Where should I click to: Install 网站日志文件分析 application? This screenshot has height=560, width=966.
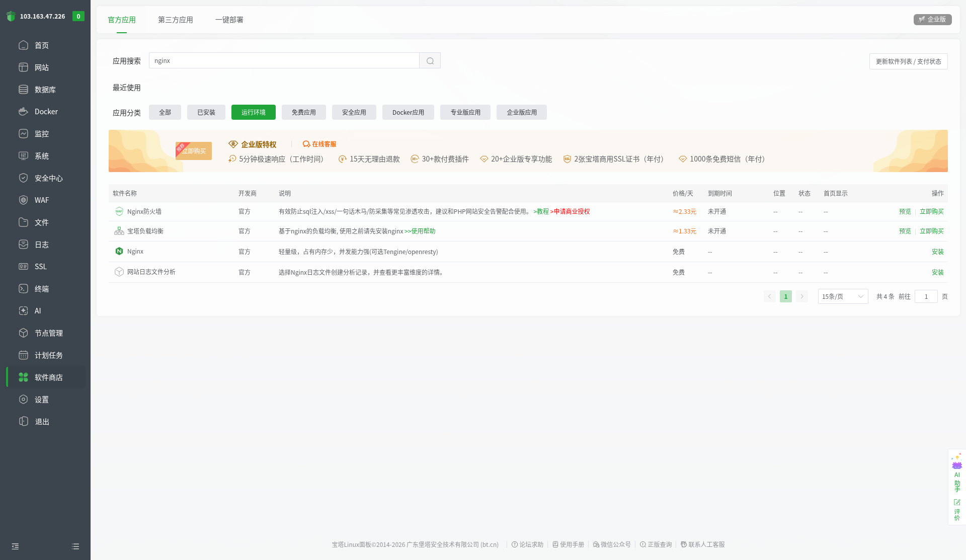938,273
